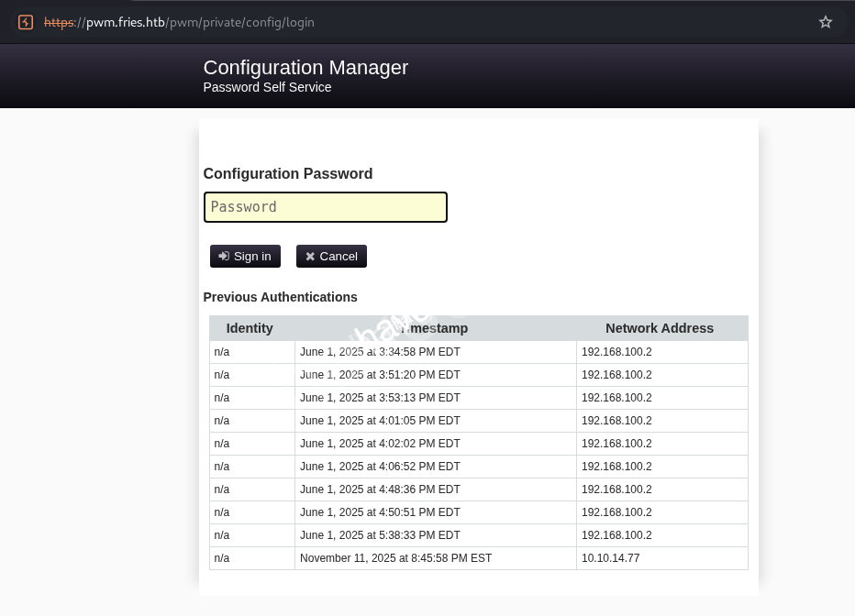Click the pwm.fries.htb address text
The height and width of the screenshot is (616, 855).
pyautogui.click(x=125, y=22)
